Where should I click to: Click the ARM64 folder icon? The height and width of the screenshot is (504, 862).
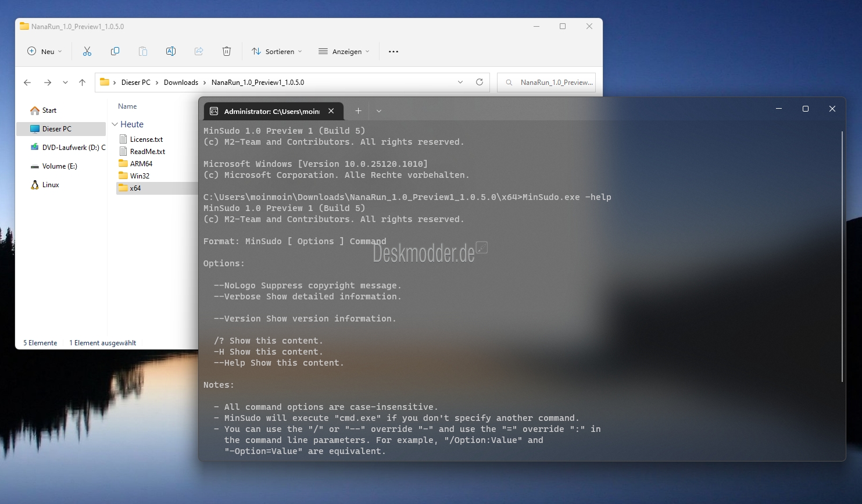123,163
